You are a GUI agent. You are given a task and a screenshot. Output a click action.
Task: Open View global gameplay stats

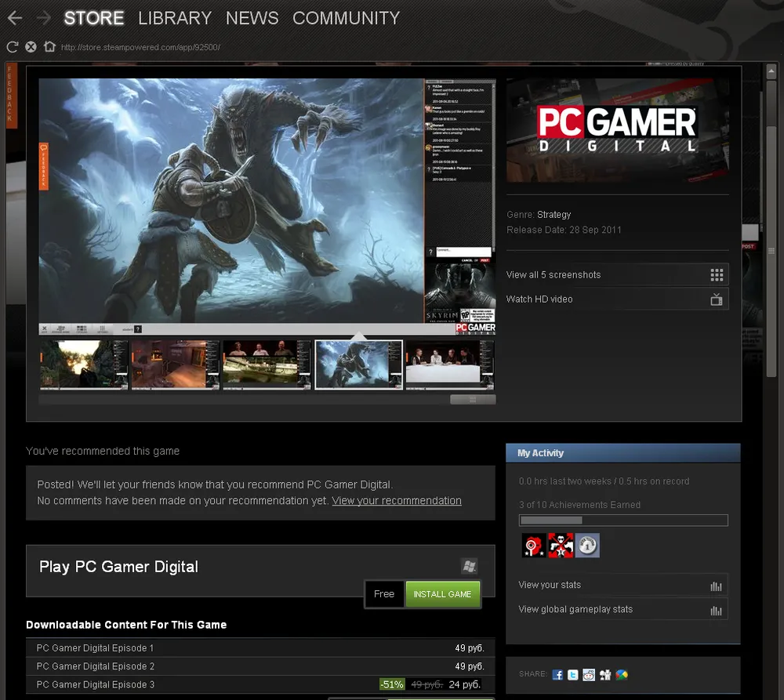[x=575, y=609]
